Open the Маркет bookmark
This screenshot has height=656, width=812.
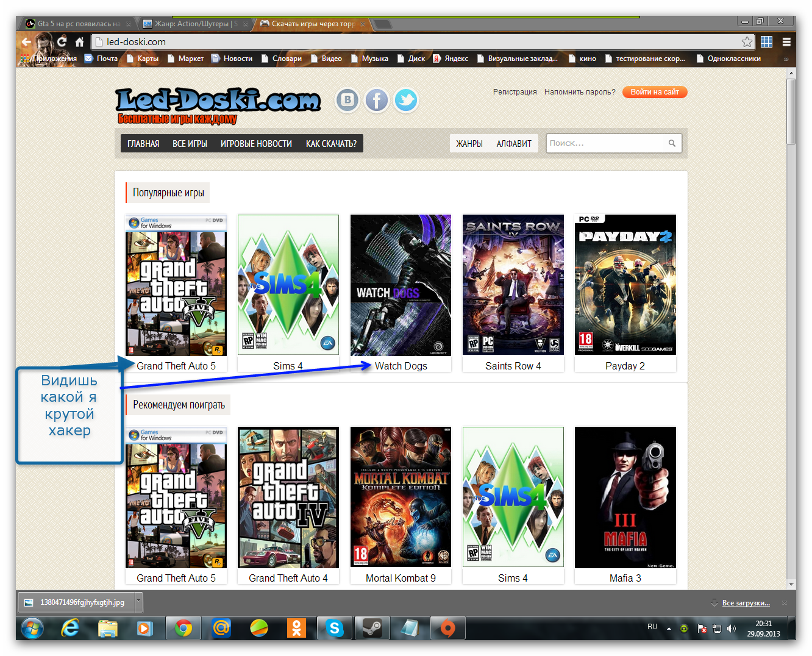185,59
